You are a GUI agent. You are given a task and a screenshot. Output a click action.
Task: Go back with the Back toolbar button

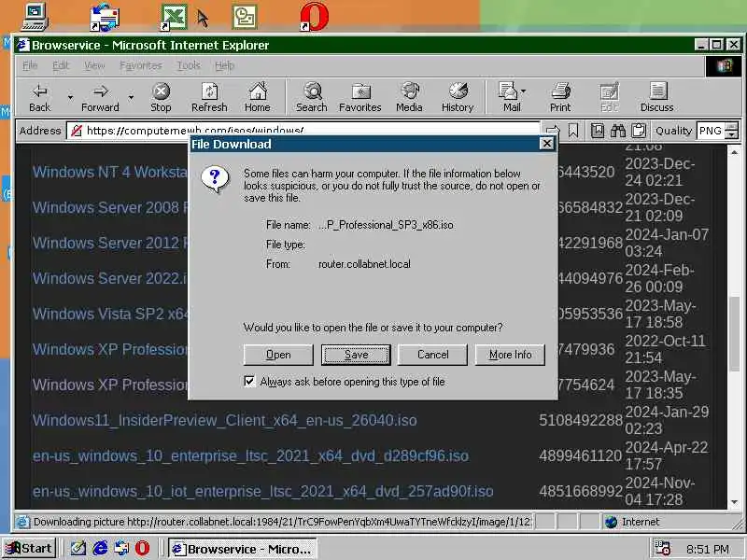point(40,98)
